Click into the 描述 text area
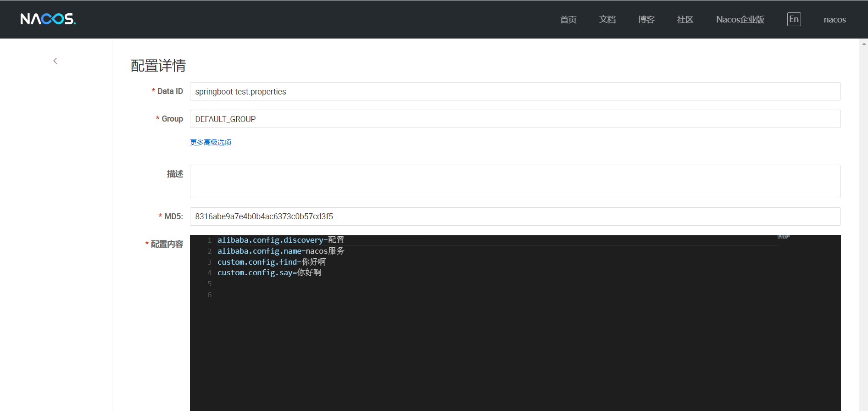 tap(515, 182)
